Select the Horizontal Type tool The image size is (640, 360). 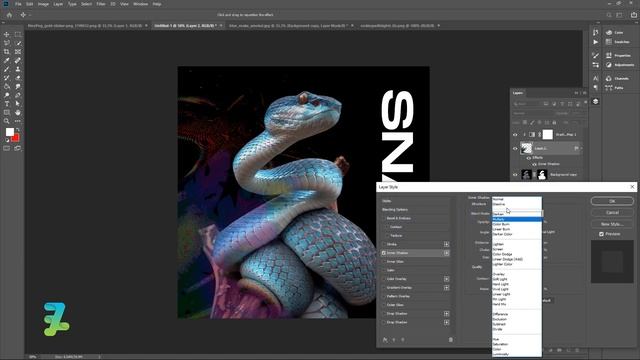[7, 104]
